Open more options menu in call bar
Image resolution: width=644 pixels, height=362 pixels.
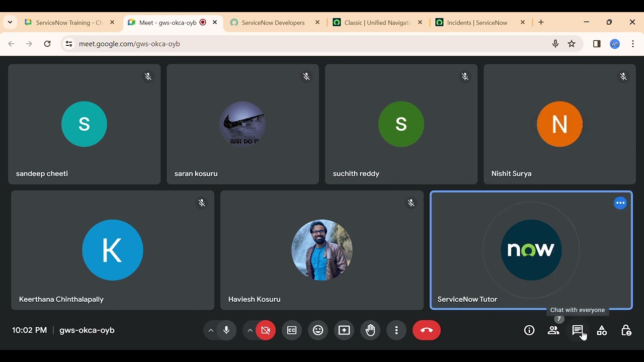coord(396,330)
